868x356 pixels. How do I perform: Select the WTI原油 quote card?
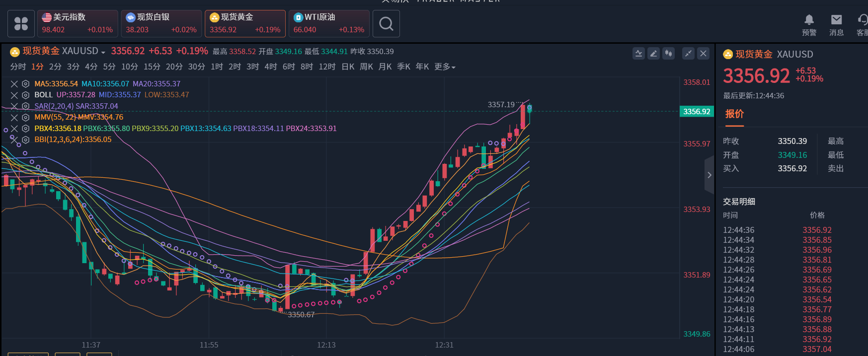pos(329,23)
